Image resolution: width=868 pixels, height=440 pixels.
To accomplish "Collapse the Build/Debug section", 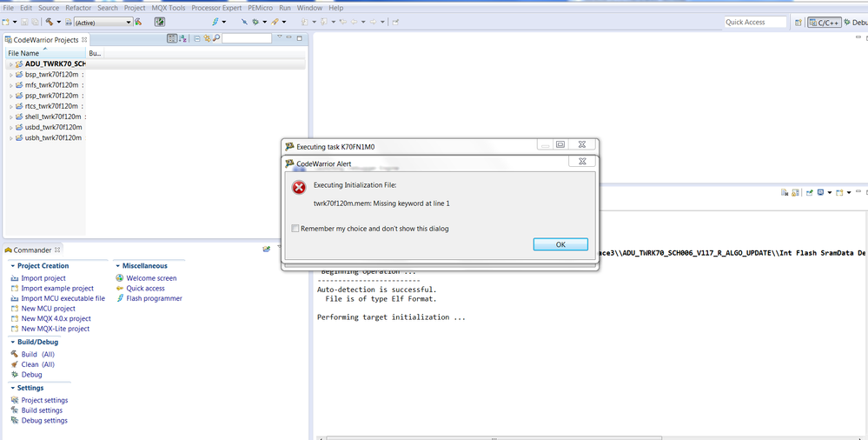I will point(12,342).
